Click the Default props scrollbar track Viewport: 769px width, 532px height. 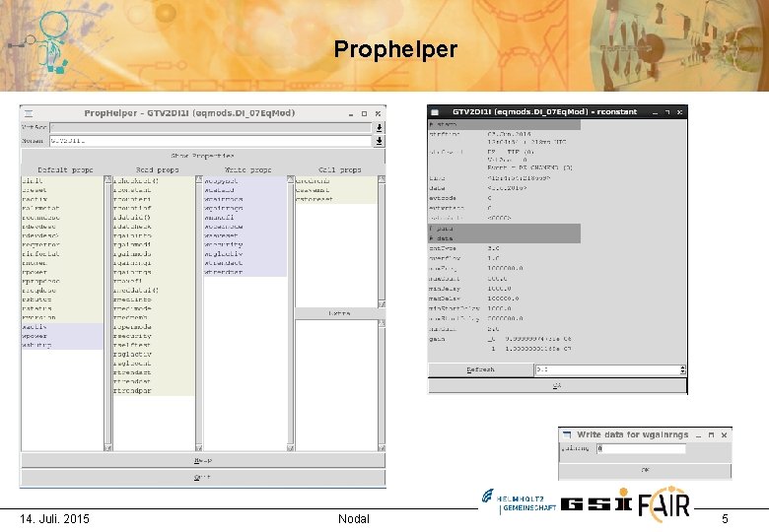(107, 313)
